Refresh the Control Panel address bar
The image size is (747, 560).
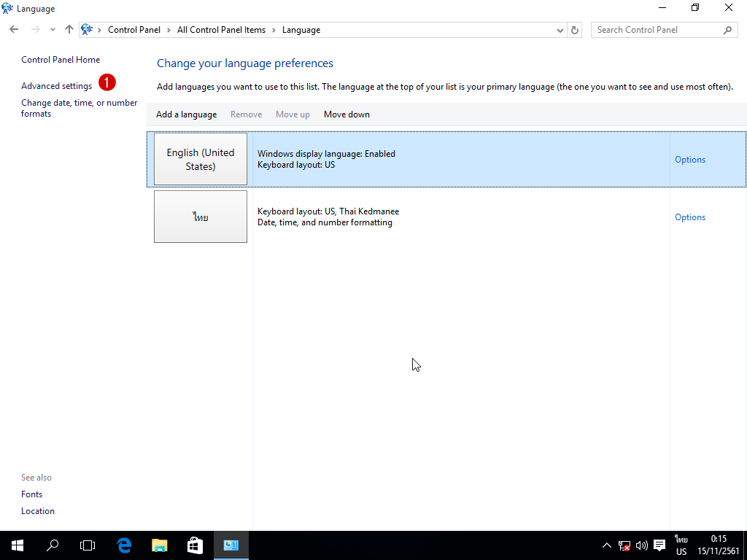point(575,30)
